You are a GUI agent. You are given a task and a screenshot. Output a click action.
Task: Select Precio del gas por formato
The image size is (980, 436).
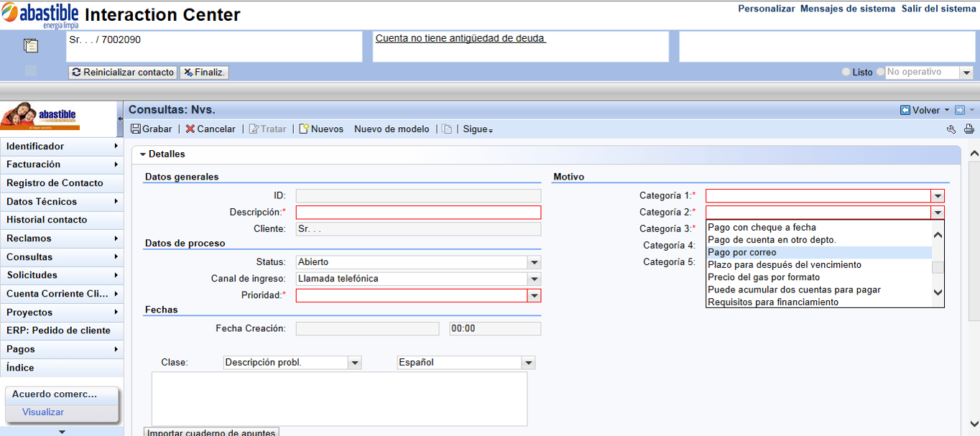819,277
